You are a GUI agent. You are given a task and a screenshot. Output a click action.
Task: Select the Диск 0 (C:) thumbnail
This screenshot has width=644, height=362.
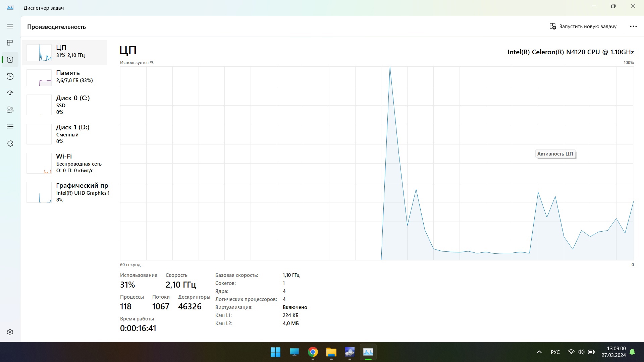(x=39, y=105)
